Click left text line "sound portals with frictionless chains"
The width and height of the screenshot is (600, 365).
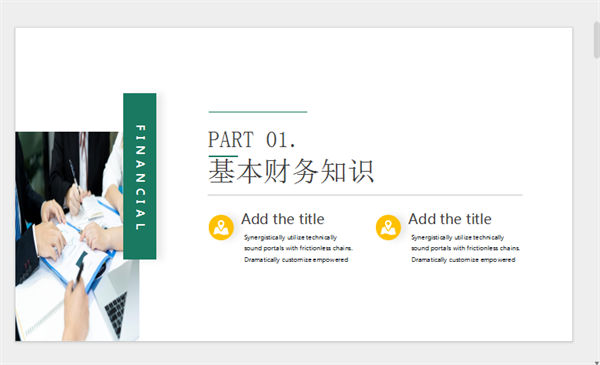click(x=298, y=248)
